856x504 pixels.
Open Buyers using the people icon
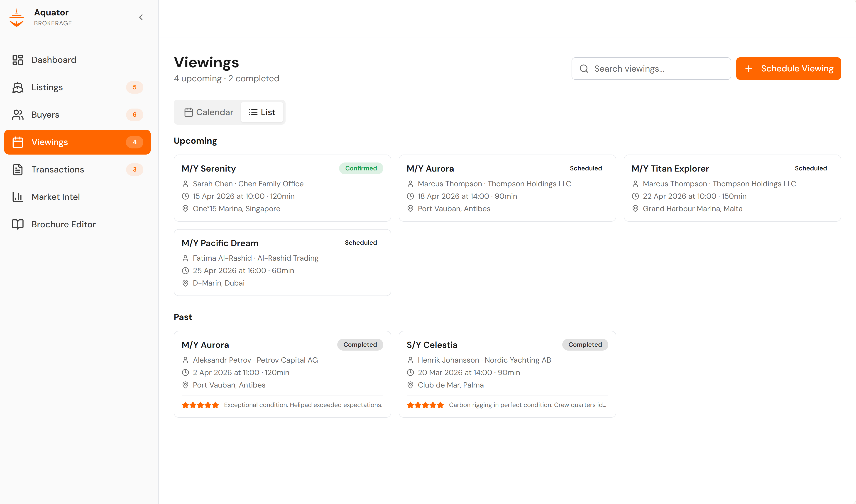[18, 115]
